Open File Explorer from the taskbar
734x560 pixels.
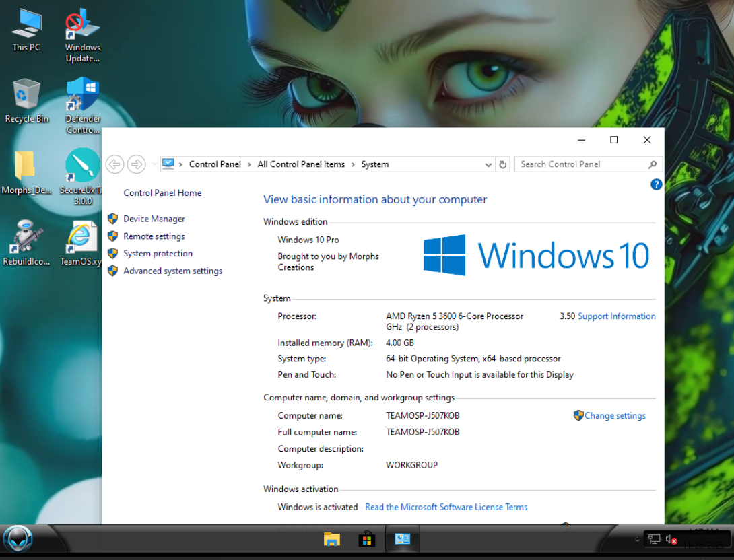331,539
